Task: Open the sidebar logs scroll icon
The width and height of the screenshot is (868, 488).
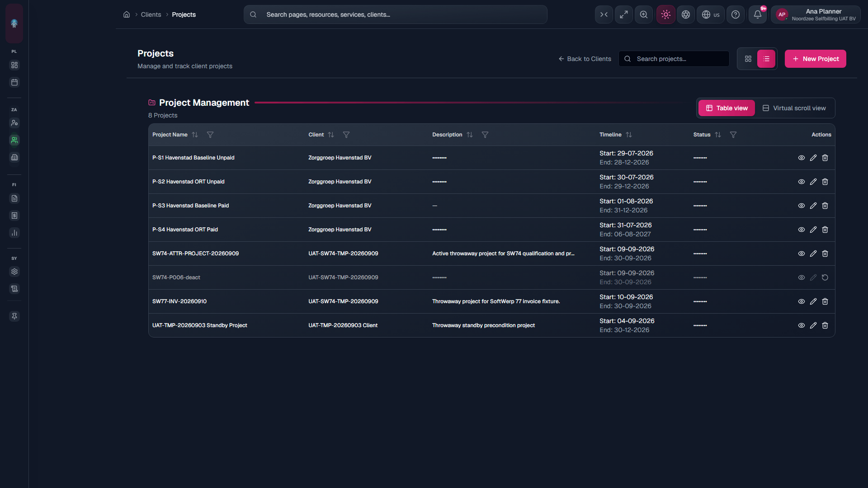Action: (14, 289)
